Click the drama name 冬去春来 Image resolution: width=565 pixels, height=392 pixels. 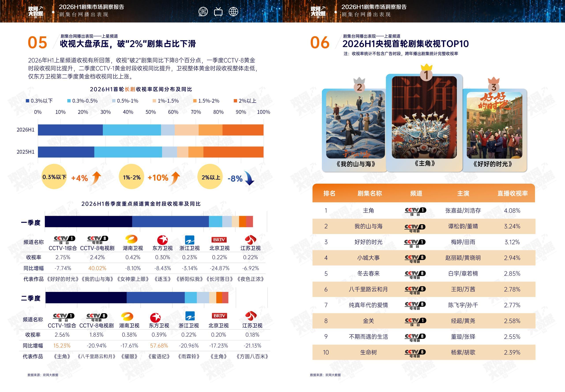tap(368, 274)
